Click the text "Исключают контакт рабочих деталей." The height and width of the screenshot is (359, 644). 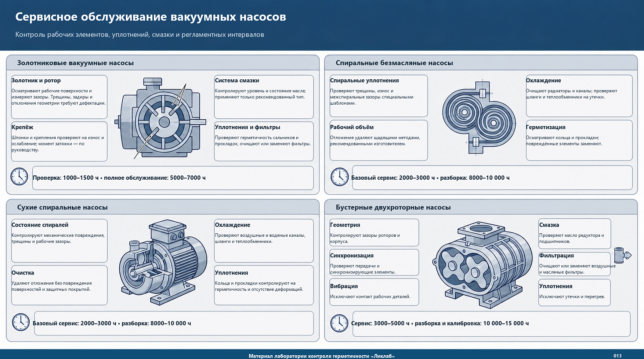[370, 296]
